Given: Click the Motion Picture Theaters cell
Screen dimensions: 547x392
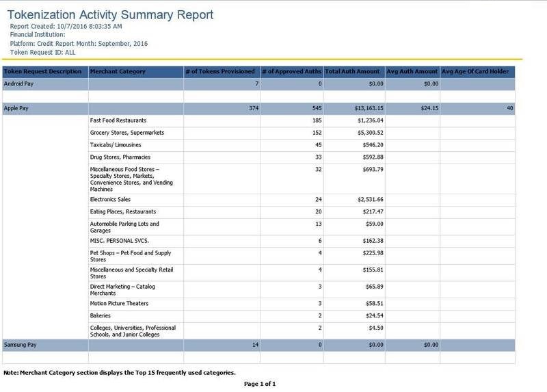Looking at the screenshot, I should pyautogui.click(x=119, y=303).
